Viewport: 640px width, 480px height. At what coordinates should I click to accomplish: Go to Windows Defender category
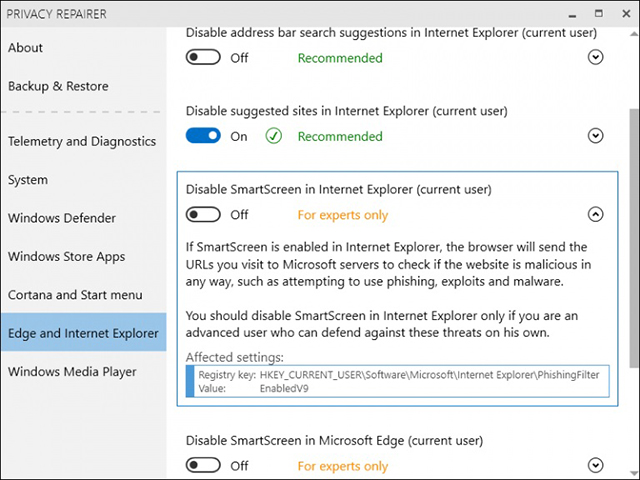tap(62, 218)
